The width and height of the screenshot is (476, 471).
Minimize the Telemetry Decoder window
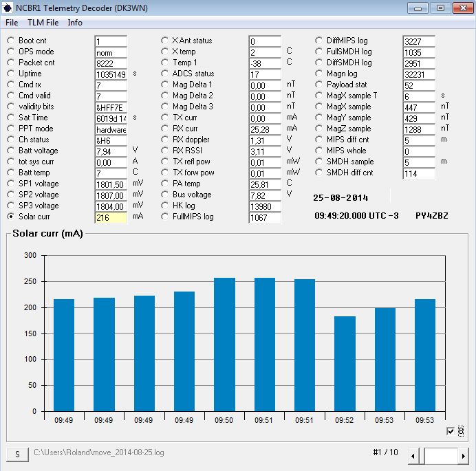(x=418, y=8)
